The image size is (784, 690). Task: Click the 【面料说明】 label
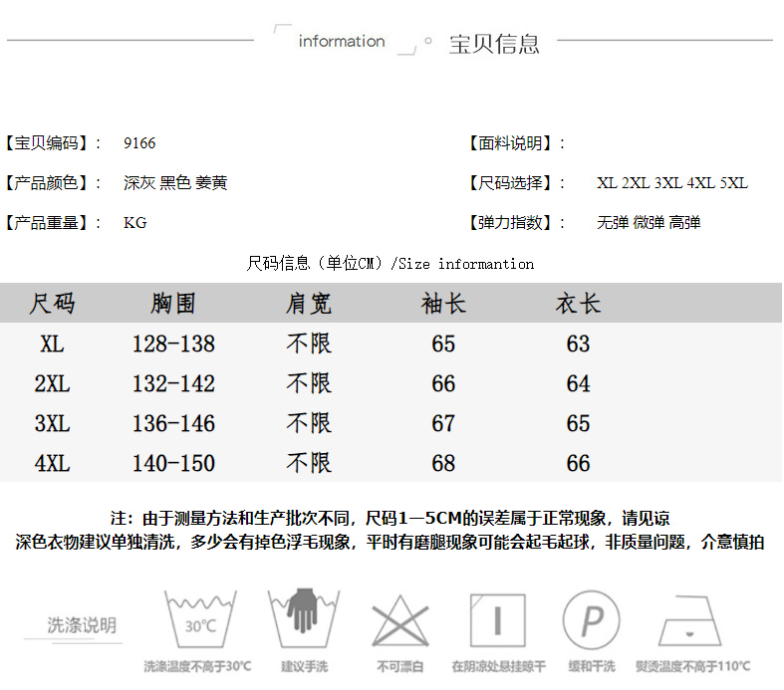pos(510,143)
